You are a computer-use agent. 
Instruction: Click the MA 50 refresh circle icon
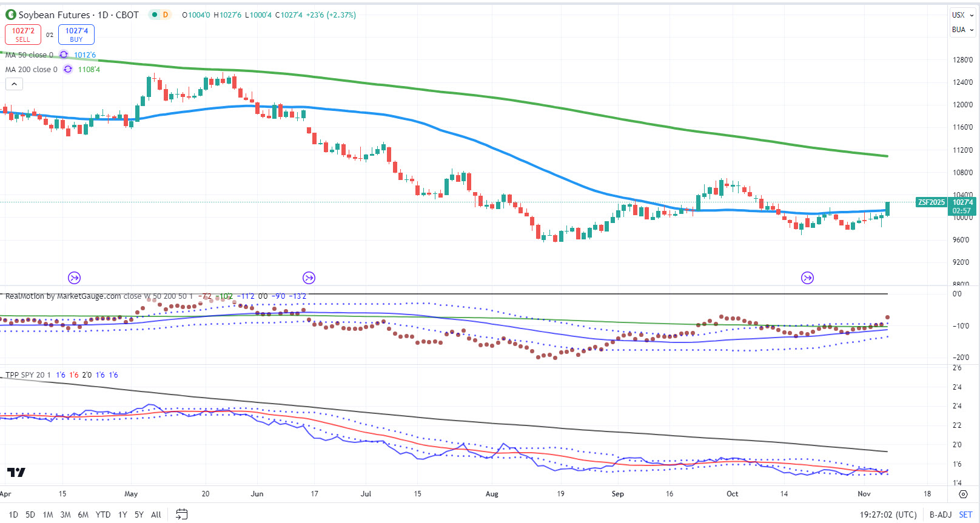[64, 55]
